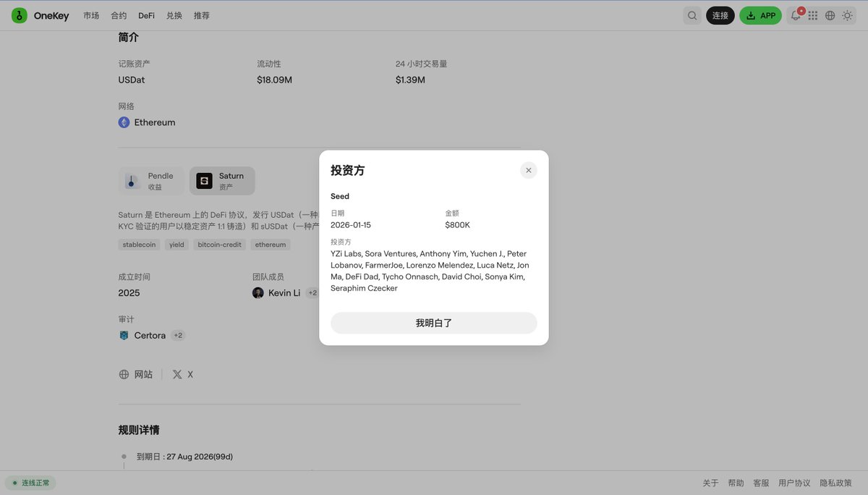Viewport: 868px width, 495px height.
Task: Click the Seed round heading
Action: [340, 196]
